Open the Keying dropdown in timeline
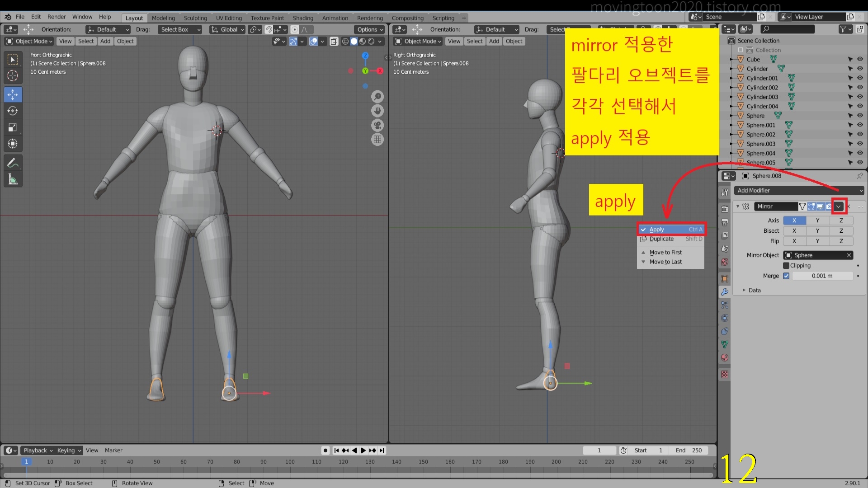This screenshot has height=488, width=868. (69, 450)
